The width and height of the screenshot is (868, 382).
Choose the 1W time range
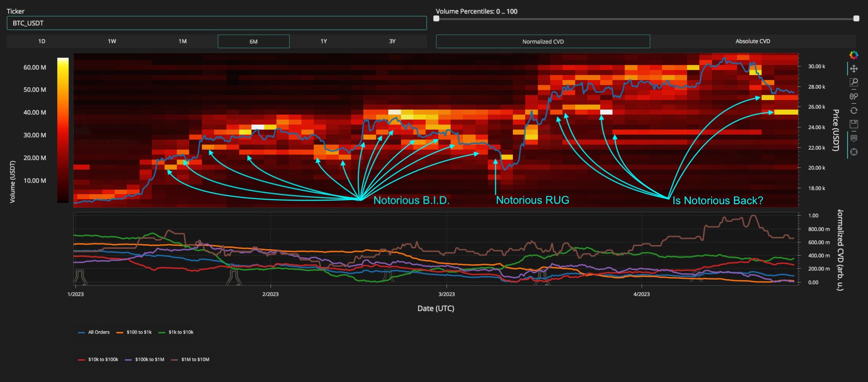click(x=112, y=41)
